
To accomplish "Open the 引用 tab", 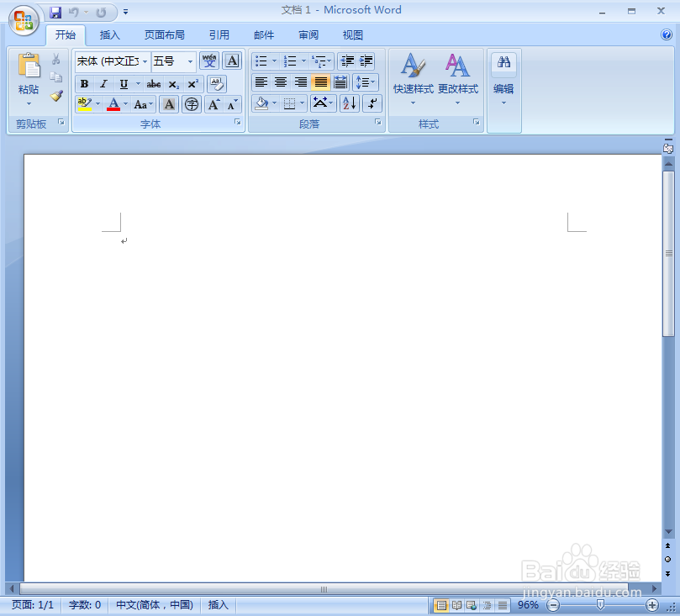I will (x=219, y=34).
